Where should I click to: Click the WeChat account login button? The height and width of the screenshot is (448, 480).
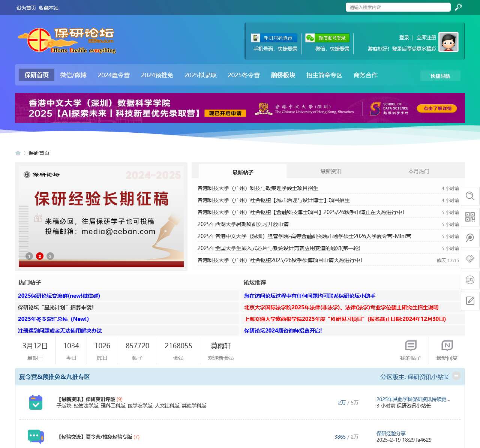click(327, 38)
